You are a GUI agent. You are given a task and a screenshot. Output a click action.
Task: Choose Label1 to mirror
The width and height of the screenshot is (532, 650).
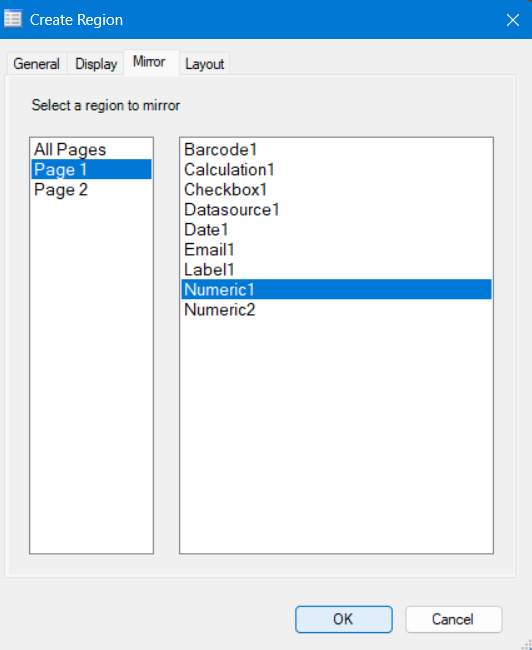click(x=336, y=269)
